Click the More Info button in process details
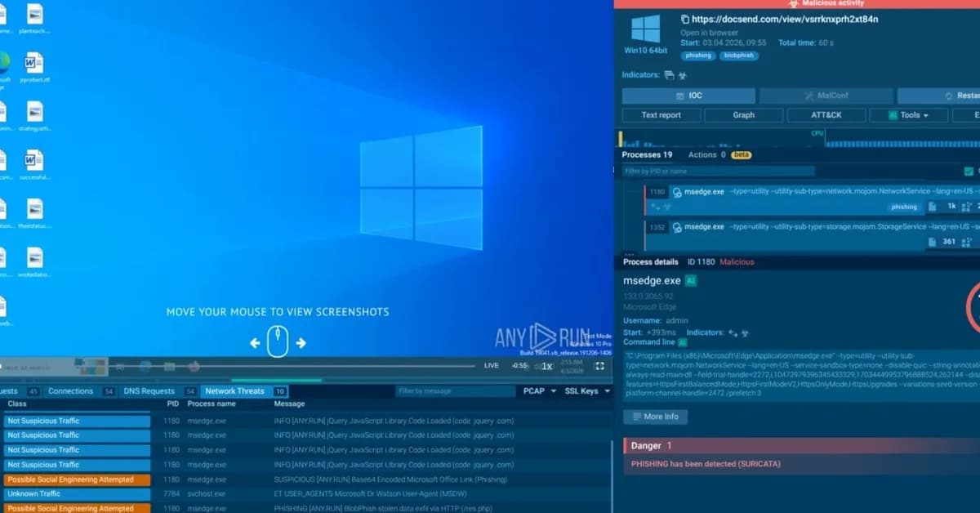This screenshot has width=980, height=513. [656, 417]
